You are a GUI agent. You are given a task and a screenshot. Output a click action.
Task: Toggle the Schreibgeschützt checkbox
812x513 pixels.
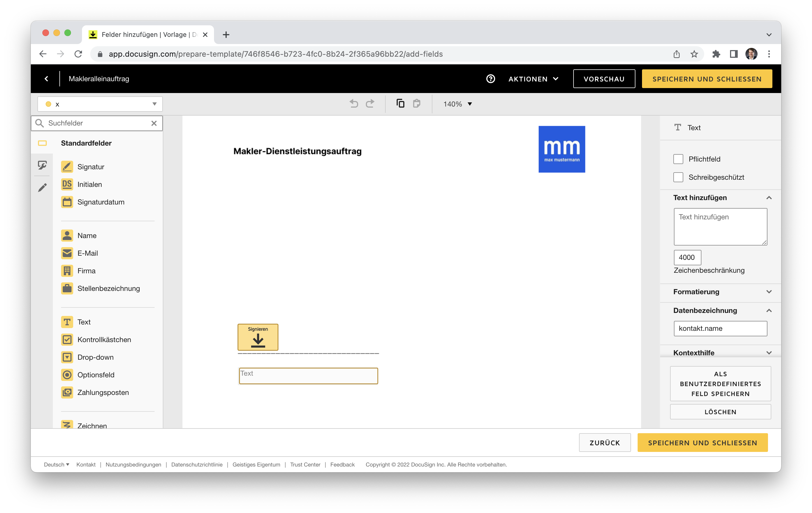(x=678, y=177)
